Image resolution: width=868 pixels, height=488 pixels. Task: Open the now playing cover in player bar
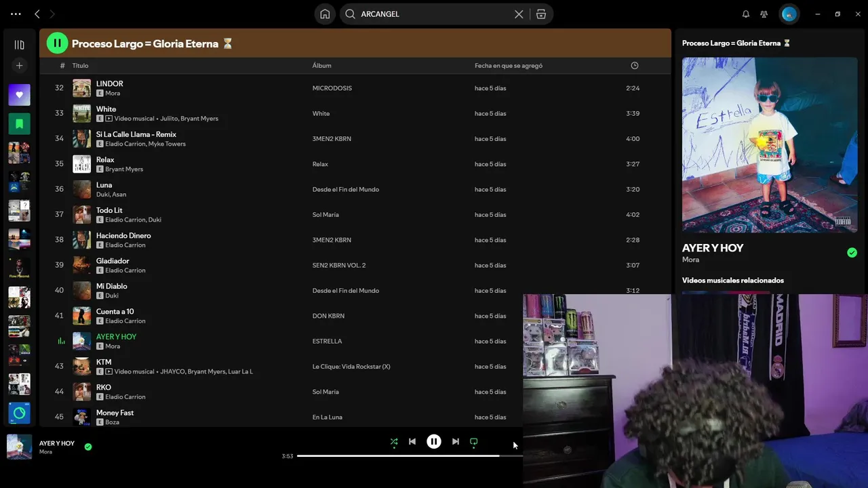(x=19, y=447)
